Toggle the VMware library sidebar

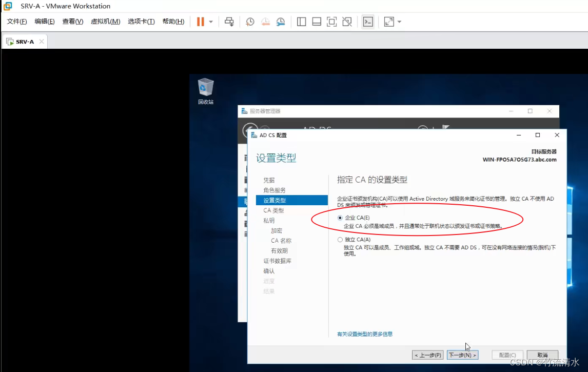point(301,22)
